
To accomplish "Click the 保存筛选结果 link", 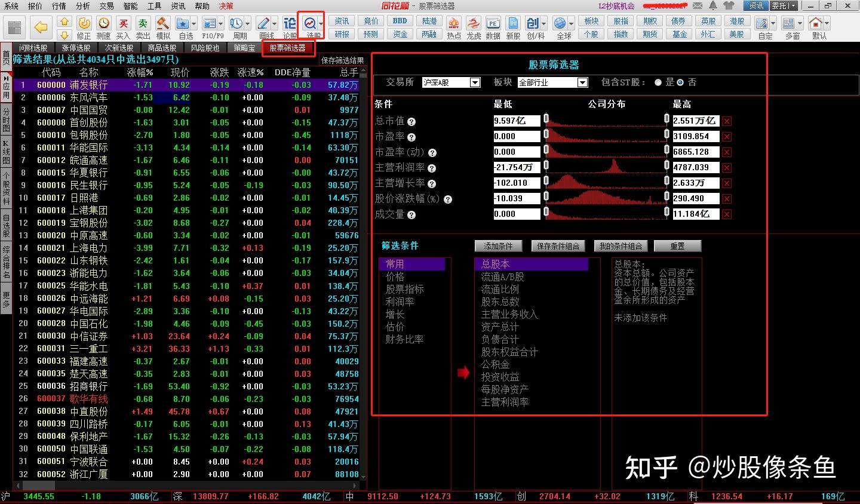I will click(x=343, y=60).
